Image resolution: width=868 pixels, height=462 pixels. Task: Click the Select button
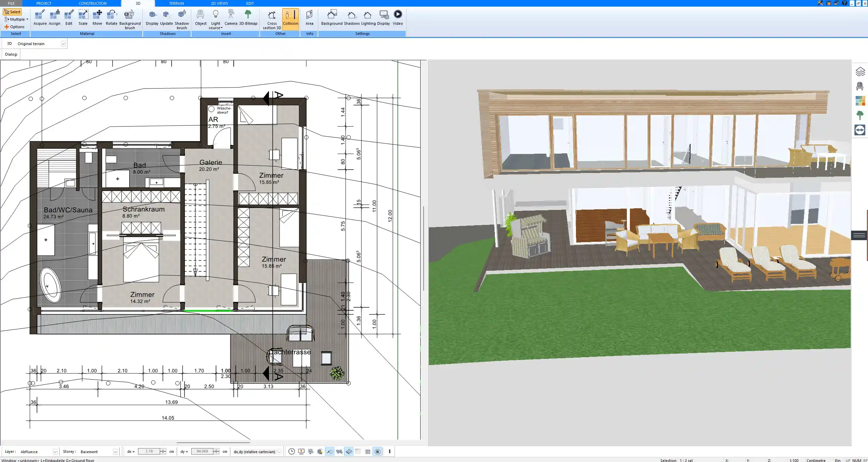tap(13, 12)
